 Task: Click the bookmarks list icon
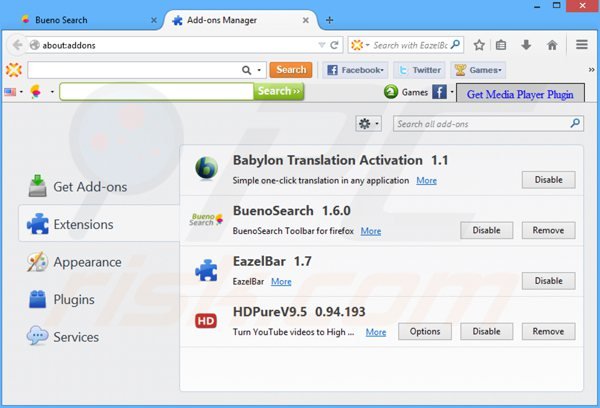tap(503, 45)
